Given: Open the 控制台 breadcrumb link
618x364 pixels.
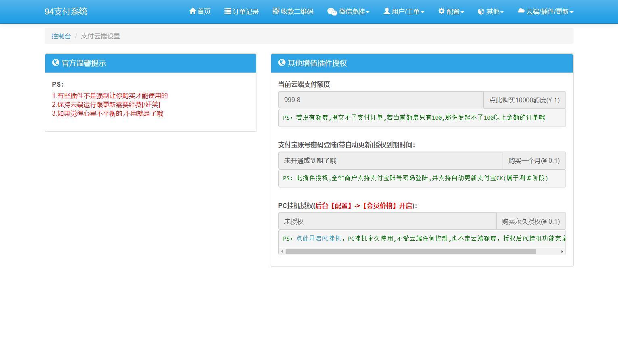Looking at the screenshot, I should click(61, 36).
